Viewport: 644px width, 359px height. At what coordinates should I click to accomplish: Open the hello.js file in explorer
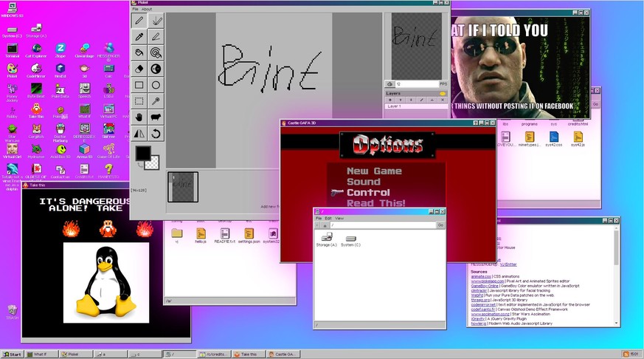click(201, 236)
